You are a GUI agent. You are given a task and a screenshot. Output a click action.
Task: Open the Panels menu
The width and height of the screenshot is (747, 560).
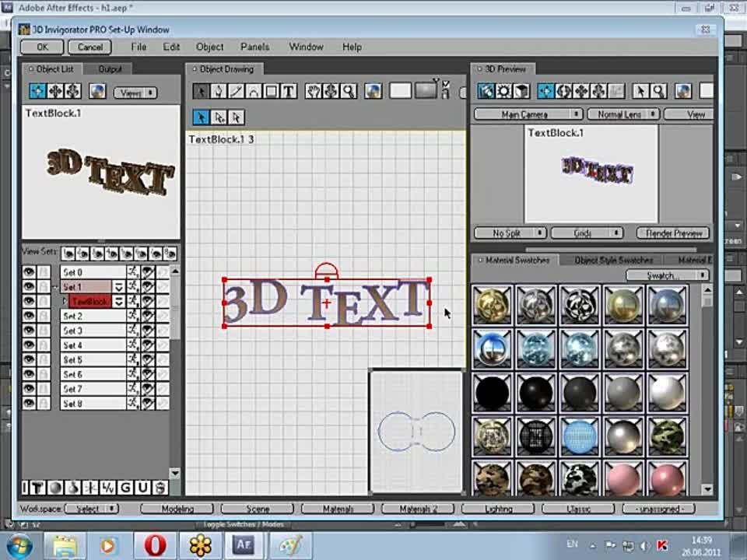click(254, 47)
